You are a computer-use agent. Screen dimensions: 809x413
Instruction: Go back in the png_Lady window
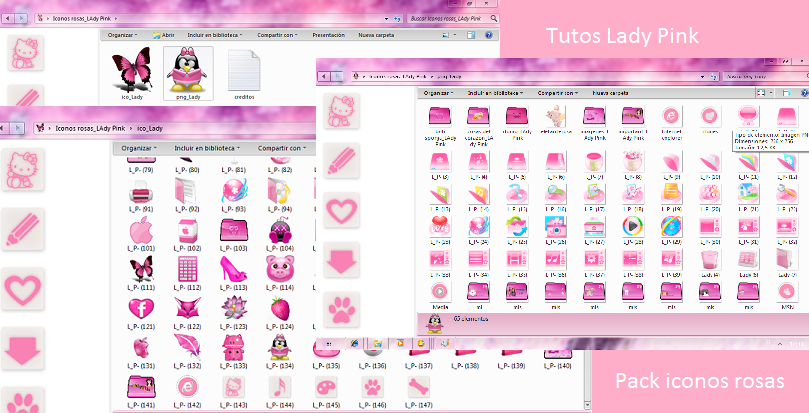[x=324, y=76]
